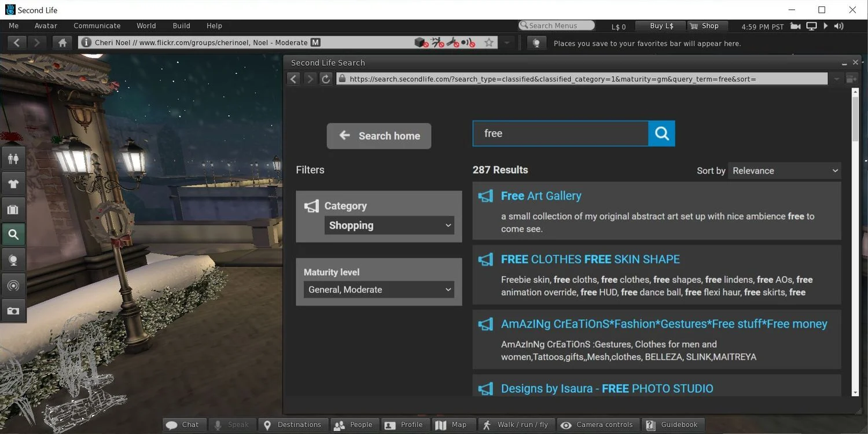Viewport: 868px width, 434px height.
Task: Click the info icon in location bar
Action: (86, 43)
